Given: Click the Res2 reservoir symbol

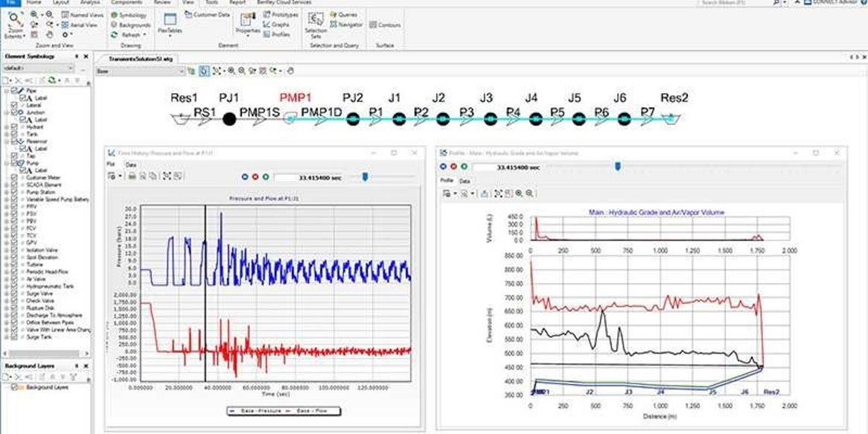Looking at the screenshot, I should tap(670, 118).
